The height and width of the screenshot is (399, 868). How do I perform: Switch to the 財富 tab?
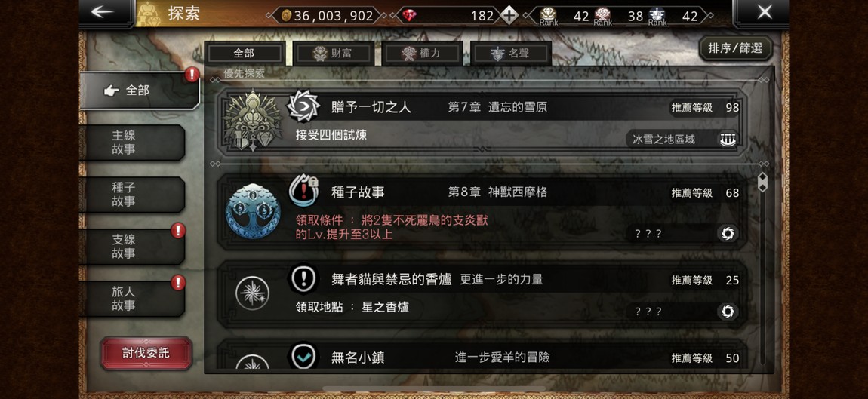pyautogui.click(x=334, y=53)
